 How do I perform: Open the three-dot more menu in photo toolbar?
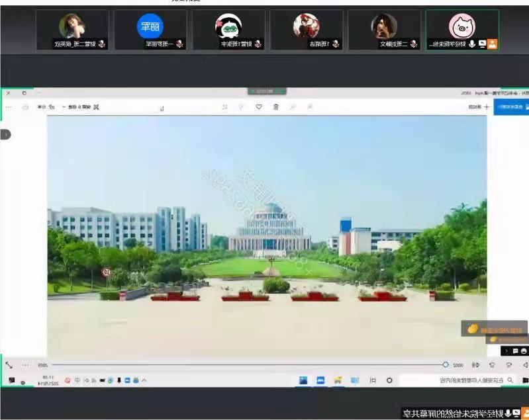tap(8, 106)
